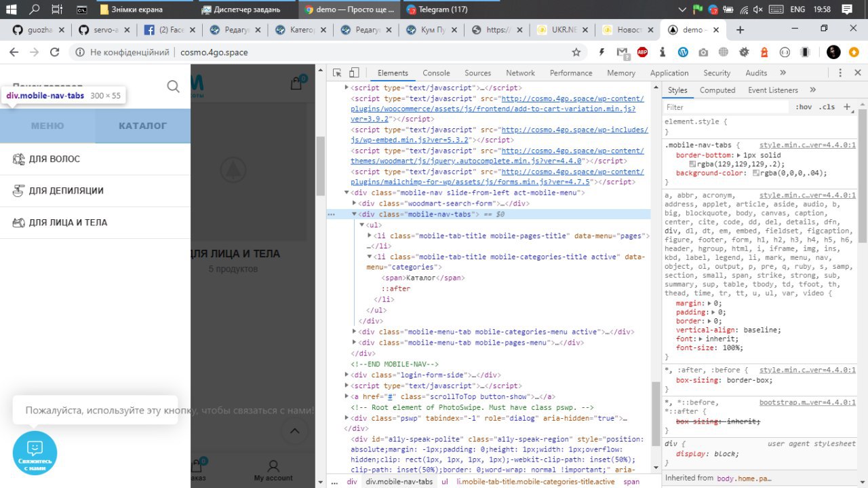Open a new Chrome tab
The height and width of the screenshot is (488, 868).
pos(740,30)
